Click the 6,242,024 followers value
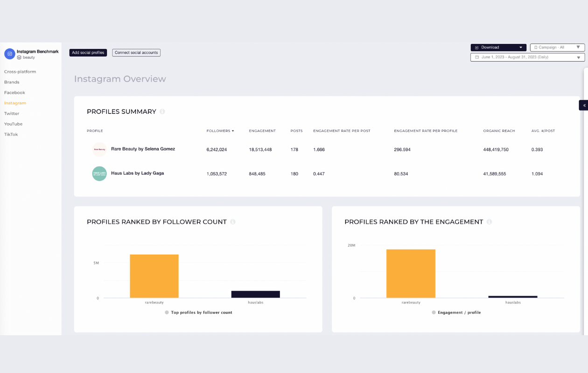 coord(217,150)
